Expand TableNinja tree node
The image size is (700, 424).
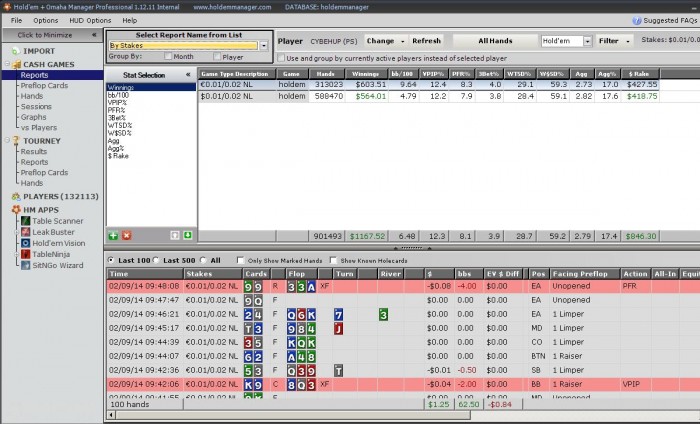[17, 254]
